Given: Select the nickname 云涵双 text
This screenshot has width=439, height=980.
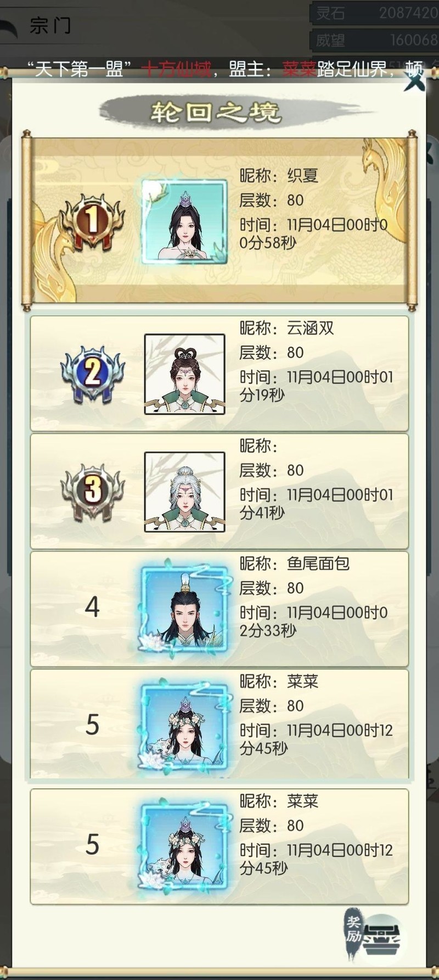Looking at the screenshot, I should (x=310, y=328).
